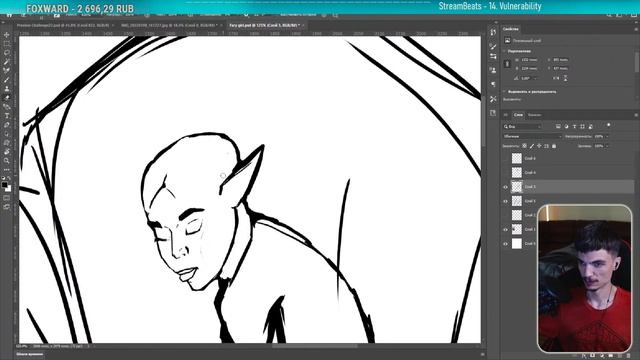Toggle layer filtering on/off switch
The width and height of the screenshot is (640, 360).
tap(609, 125)
